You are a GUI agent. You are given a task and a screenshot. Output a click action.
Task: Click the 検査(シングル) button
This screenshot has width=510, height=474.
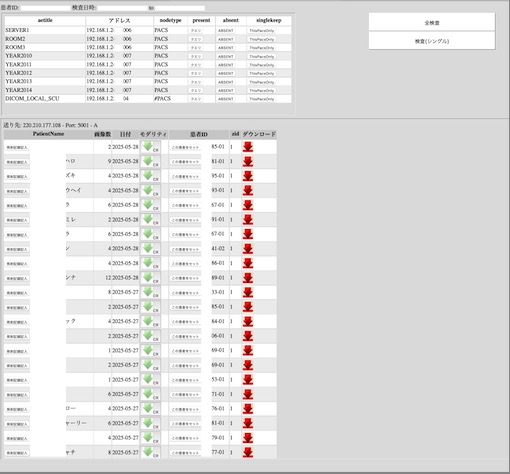(432, 41)
